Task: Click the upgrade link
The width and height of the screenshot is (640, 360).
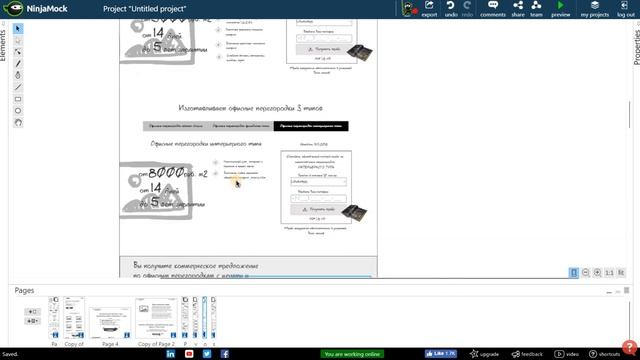Action: point(484,354)
